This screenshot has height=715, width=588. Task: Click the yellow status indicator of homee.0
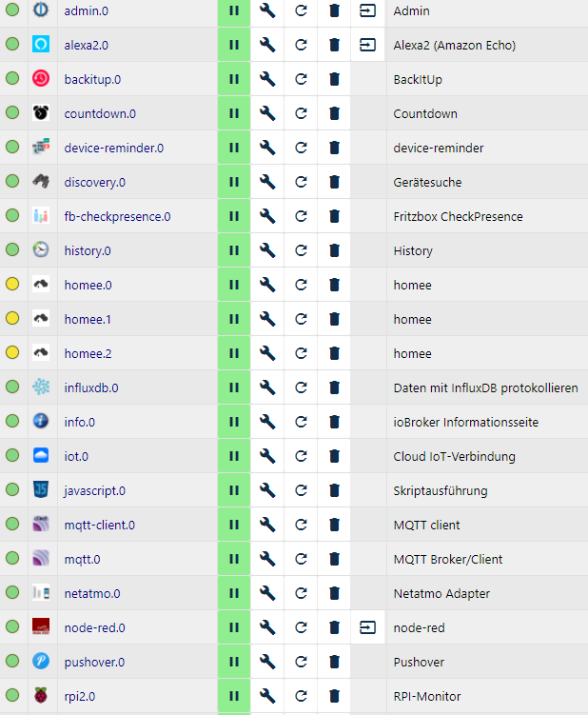click(x=12, y=285)
